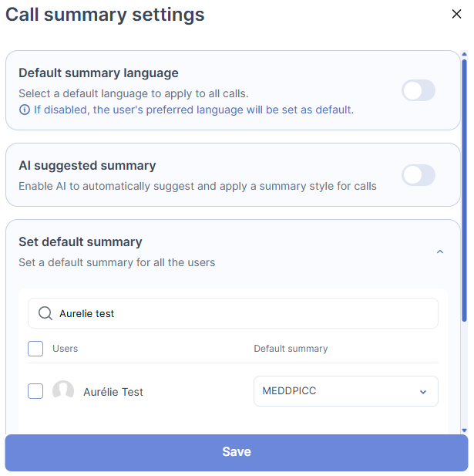
Task: Enable the Default summary language toggle
Action: [419, 90]
